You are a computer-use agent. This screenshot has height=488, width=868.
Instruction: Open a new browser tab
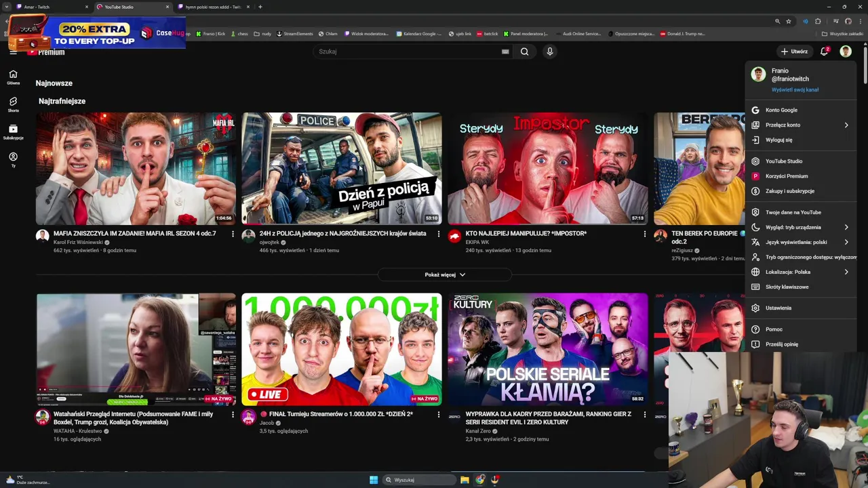pyautogui.click(x=260, y=7)
